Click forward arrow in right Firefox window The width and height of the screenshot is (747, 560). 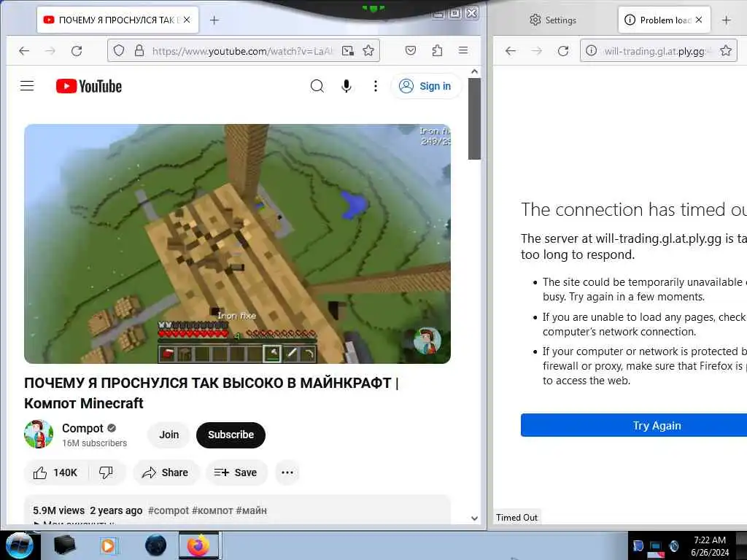pos(536,50)
